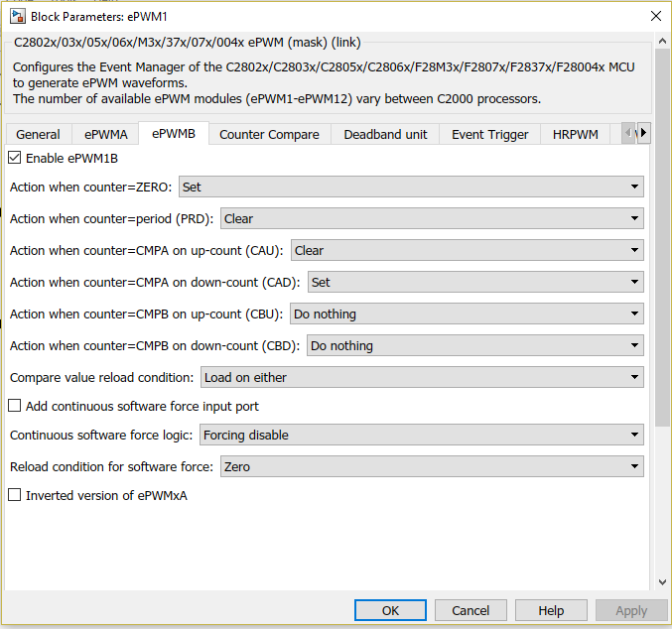The height and width of the screenshot is (629, 672).
Task: Switch to the ePWMA tab
Action: [105, 135]
